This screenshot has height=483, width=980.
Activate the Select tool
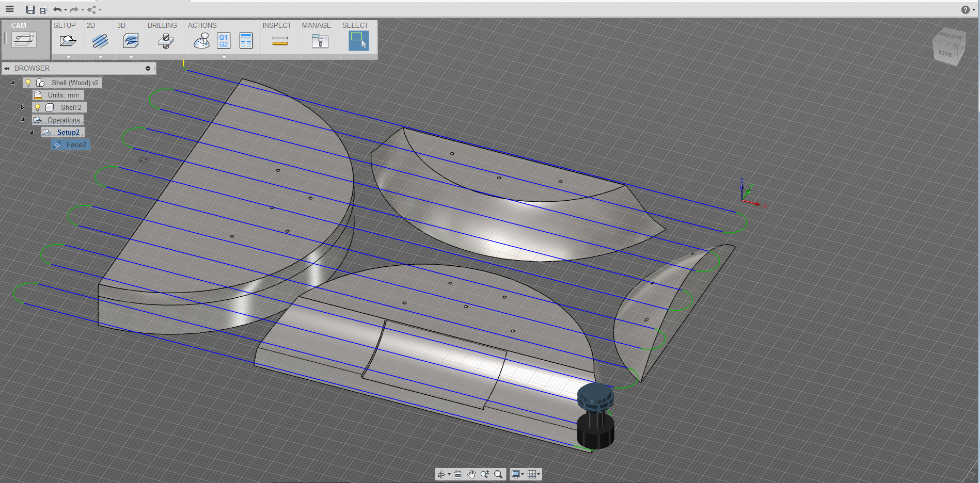(x=358, y=41)
